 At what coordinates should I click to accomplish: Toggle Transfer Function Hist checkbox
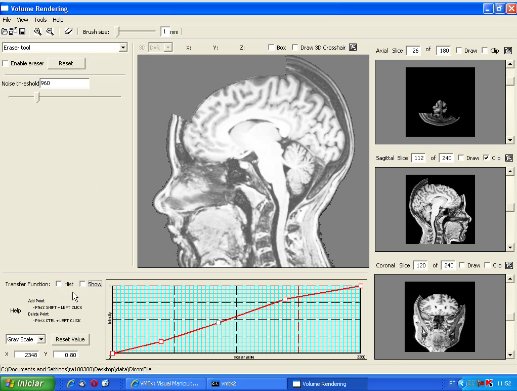59,284
